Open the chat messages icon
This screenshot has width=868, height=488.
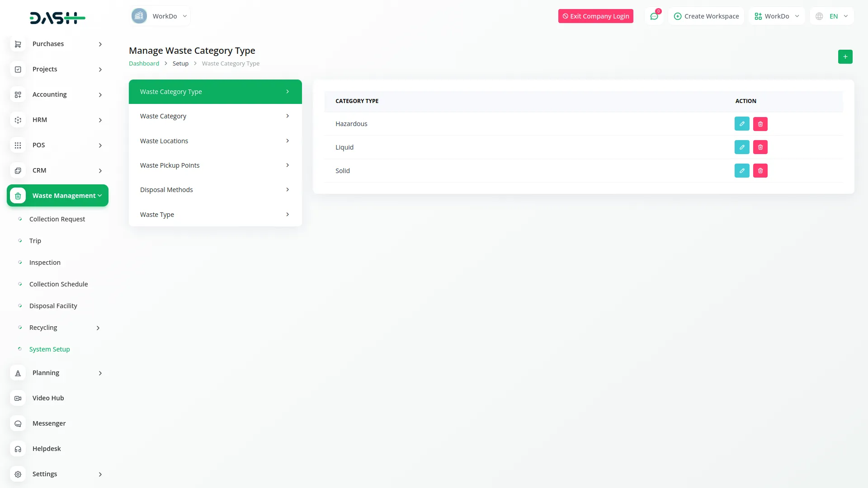(x=654, y=16)
